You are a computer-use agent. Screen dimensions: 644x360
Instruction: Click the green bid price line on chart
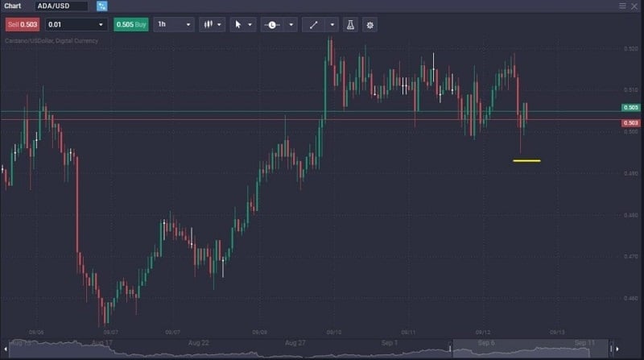tap(311, 111)
